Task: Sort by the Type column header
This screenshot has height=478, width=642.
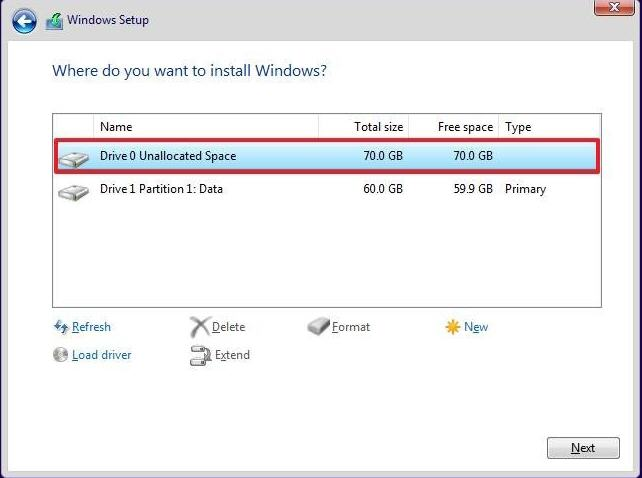Action: tap(550, 127)
